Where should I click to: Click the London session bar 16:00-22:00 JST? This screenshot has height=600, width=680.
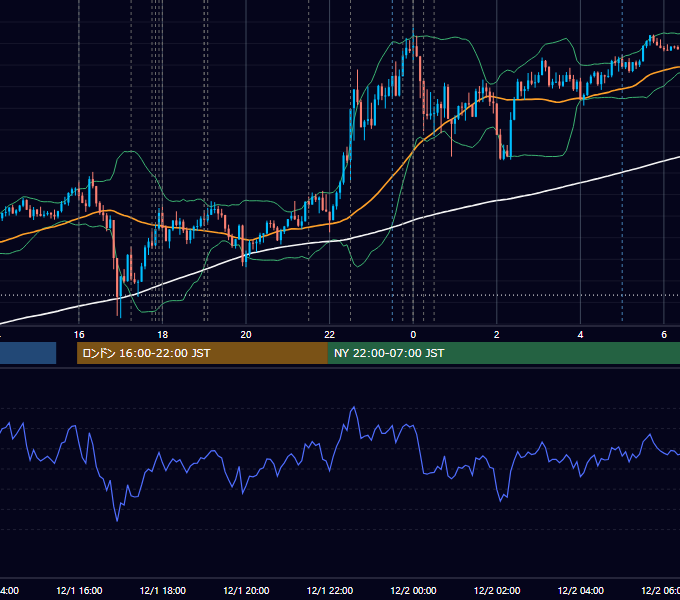202,353
